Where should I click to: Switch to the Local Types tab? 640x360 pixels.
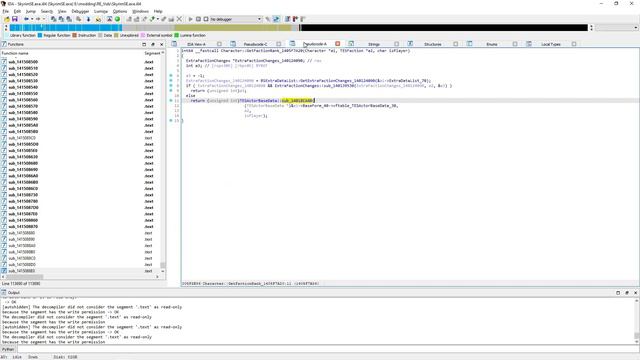551,44
